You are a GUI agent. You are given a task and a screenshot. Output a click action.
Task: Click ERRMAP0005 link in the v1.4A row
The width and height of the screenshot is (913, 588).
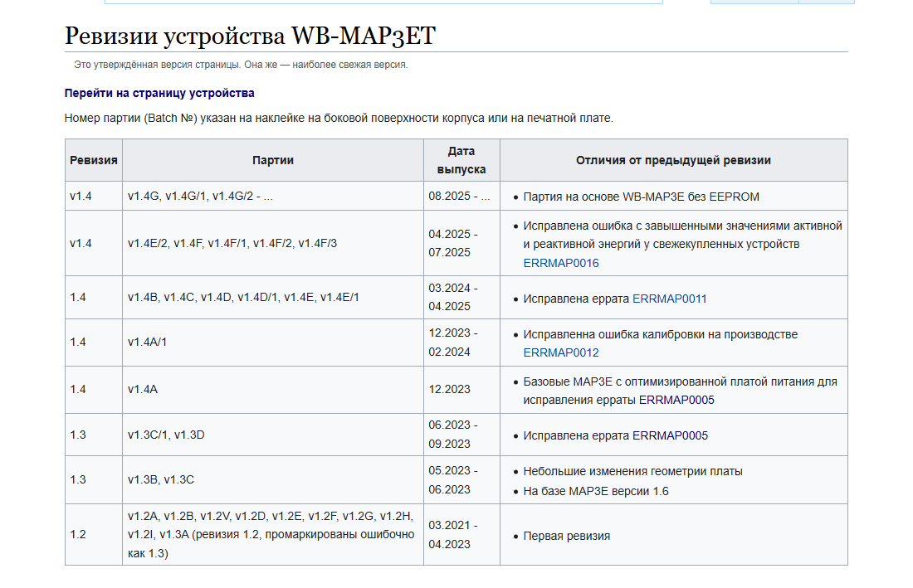tap(676, 400)
